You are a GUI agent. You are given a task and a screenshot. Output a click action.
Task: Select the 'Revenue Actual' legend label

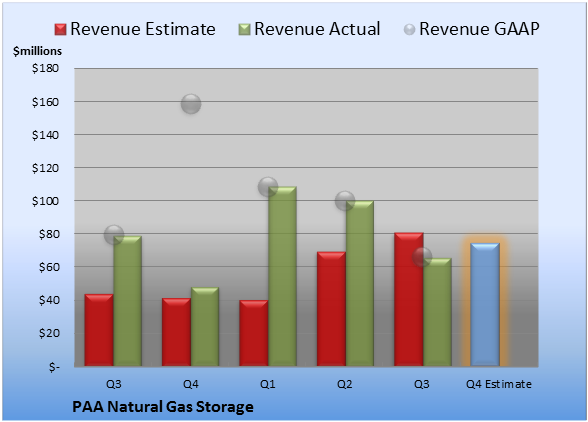click(x=317, y=29)
